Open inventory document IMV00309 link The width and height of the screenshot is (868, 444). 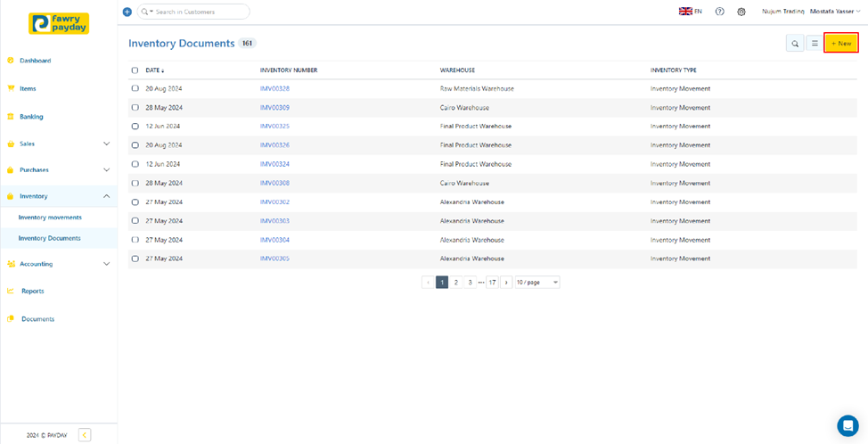coord(274,108)
